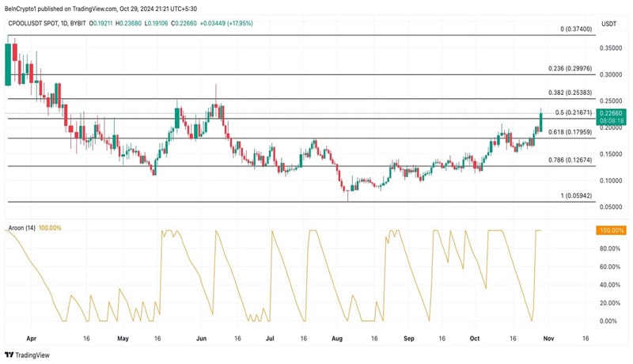Click the Nov date on time axis
Image resolution: width=633 pixels, height=364 pixels.
tap(548, 339)
